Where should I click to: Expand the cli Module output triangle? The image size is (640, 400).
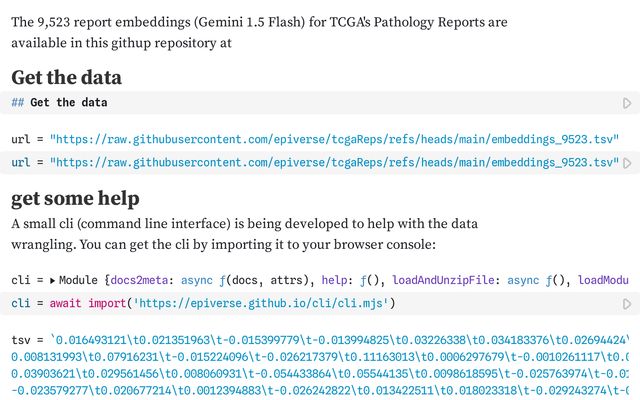click(x=53, y=282)
